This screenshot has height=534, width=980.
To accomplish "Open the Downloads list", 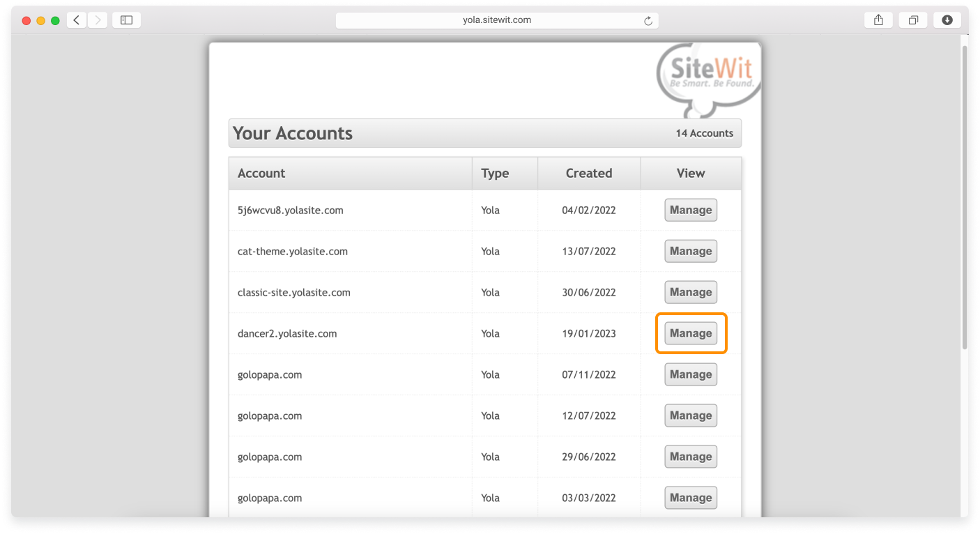I will tap(947, 20).
